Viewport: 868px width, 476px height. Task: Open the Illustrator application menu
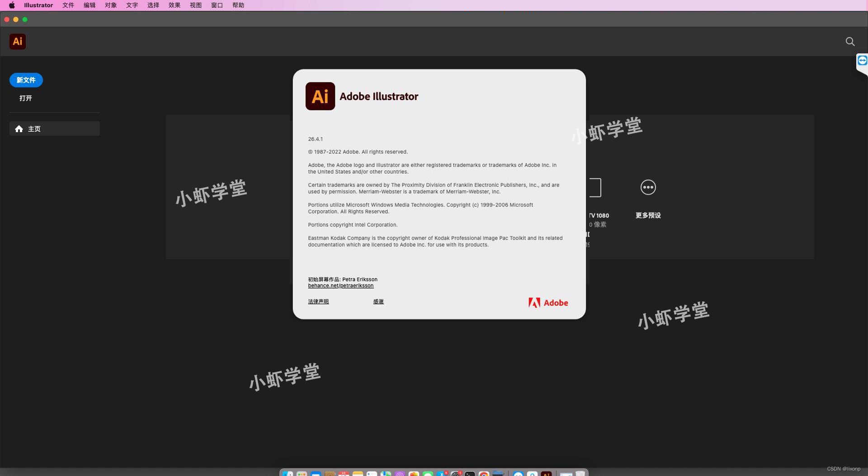pos(38,5)
